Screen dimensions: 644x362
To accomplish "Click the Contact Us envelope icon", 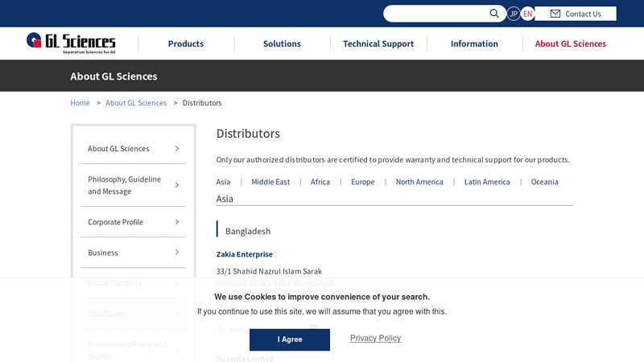I will [555, 14].
